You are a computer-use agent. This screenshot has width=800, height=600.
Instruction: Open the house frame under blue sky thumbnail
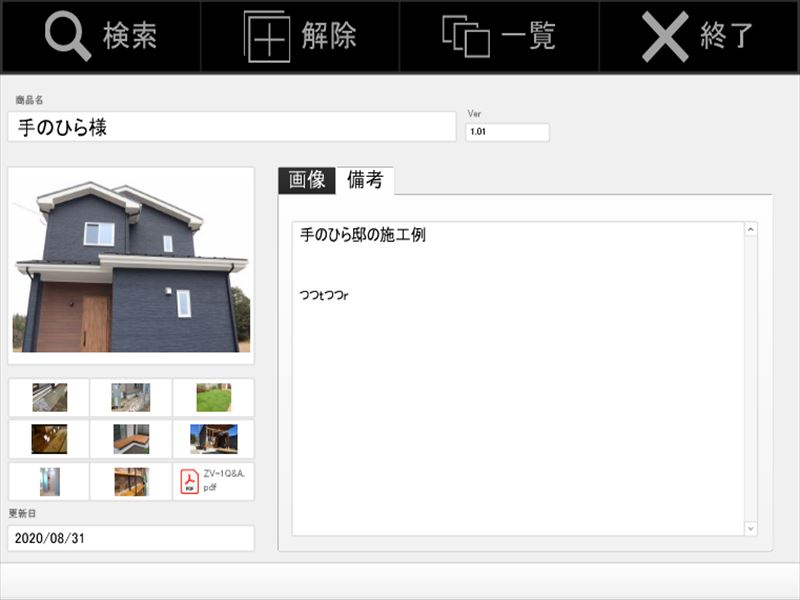213,439
